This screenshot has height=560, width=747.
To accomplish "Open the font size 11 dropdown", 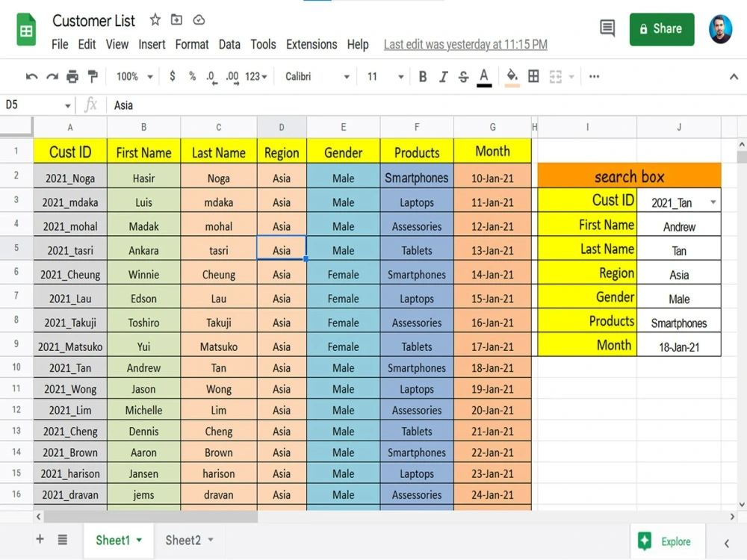I will click(x=385, y=77).
